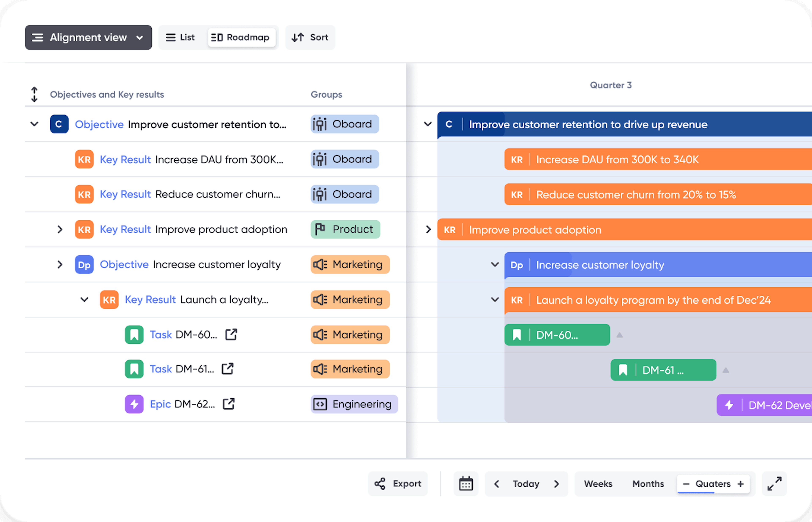Click the calendar date picker icon

pyautogui.click(x=466, y=484)
